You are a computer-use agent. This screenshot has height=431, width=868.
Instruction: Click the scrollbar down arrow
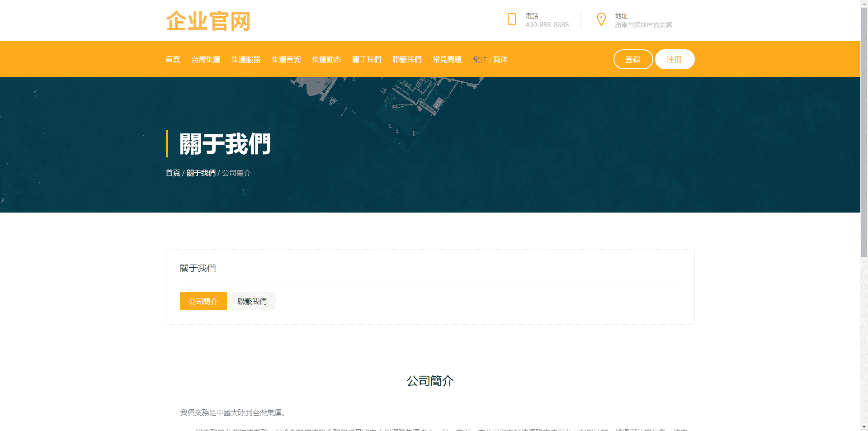coord(864,427)
